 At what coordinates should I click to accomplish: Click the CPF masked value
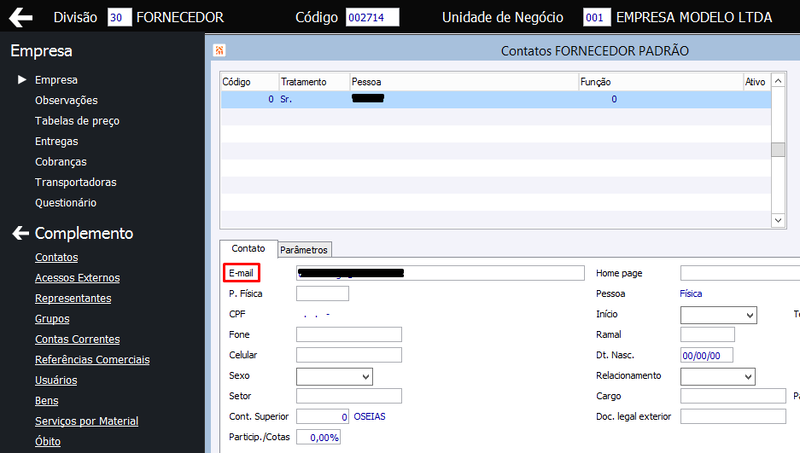pos(317,314)
